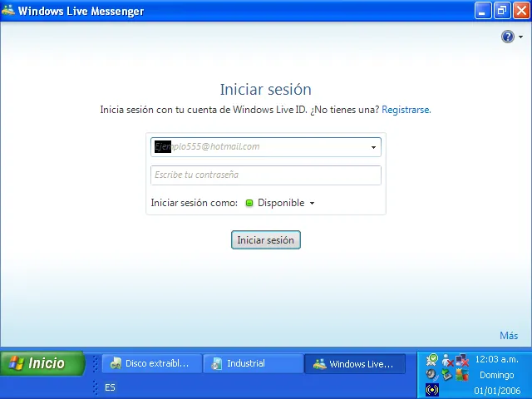Click the wireless signal tray icon
Screen dimensions: 532x399
(x=432, y=390)
